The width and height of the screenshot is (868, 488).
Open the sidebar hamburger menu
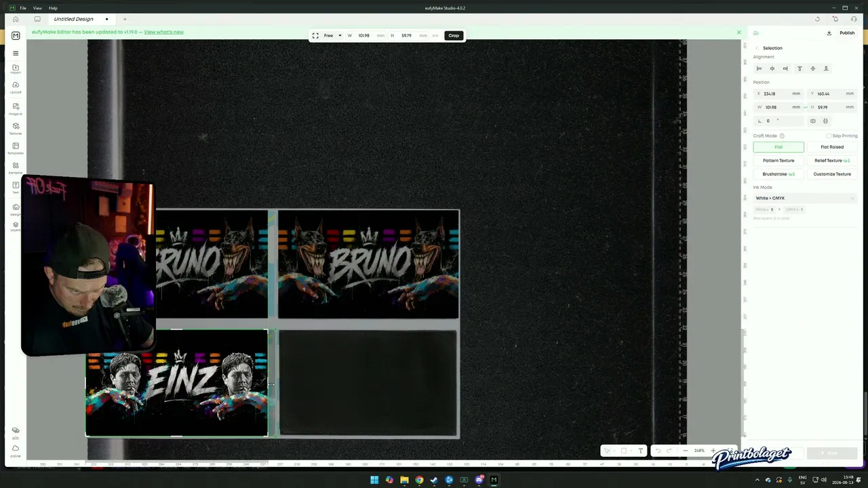(x=16, y=53)
